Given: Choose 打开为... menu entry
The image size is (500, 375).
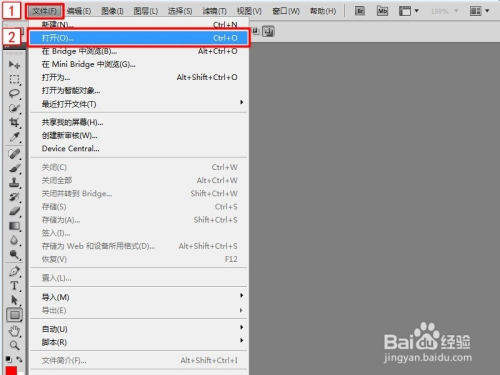Looking at the screenshot, I should [x=139, y=77].
